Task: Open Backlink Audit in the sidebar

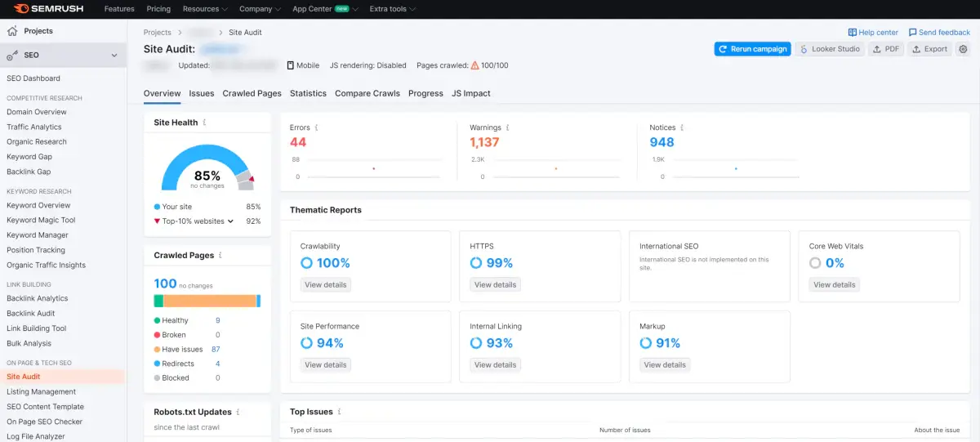Action: click(x=31, y=314)
